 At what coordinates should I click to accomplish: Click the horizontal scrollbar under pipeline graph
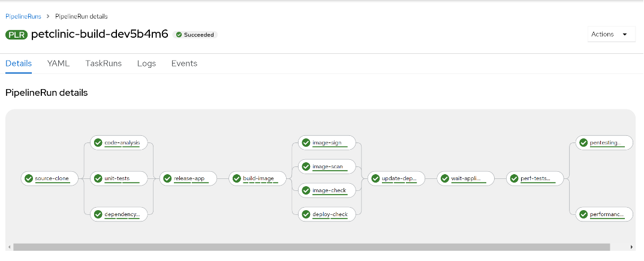point(311,247)
